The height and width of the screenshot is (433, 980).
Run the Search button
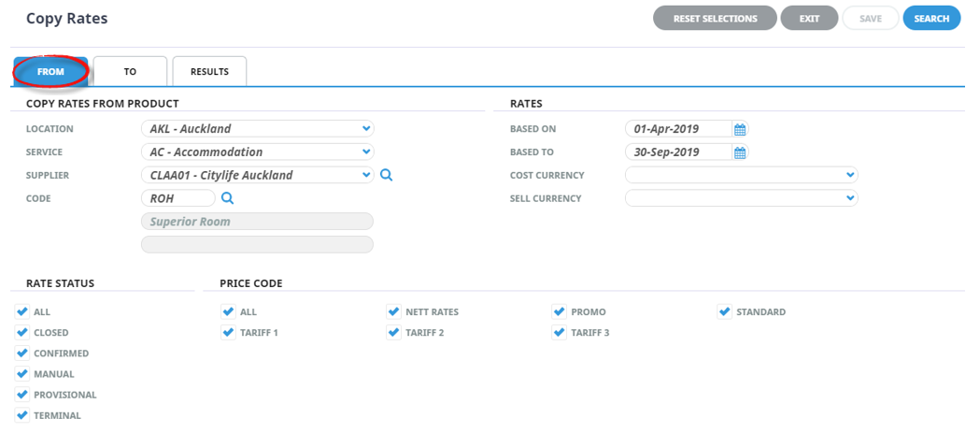(931, 19)
